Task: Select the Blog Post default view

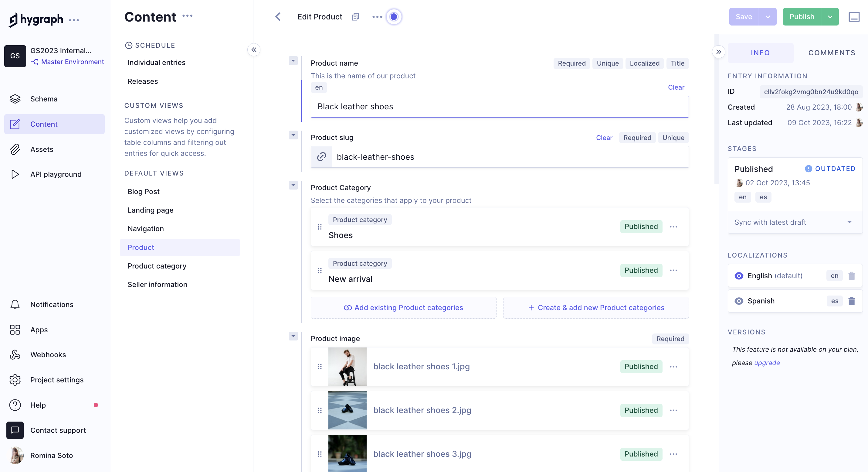Action: click(144, 191)
